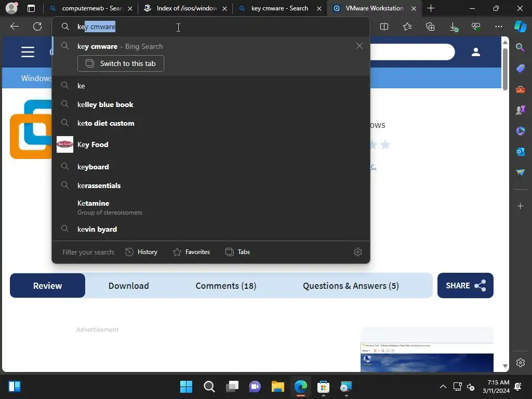Open the sidebar Outlook icon
The height and width of the screenshot is (399, 532).
[520, 152]
